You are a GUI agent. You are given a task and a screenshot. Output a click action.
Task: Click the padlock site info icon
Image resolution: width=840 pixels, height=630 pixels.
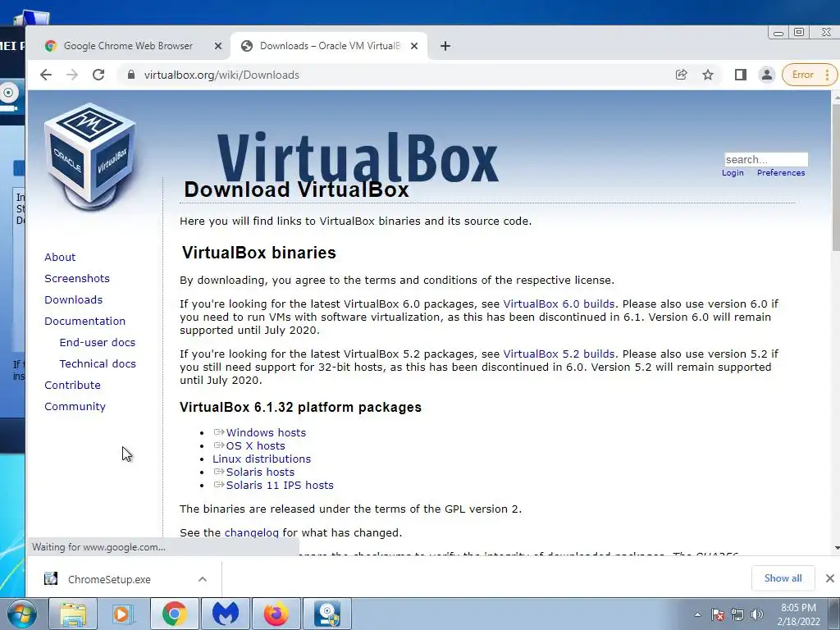coord(131,75)
